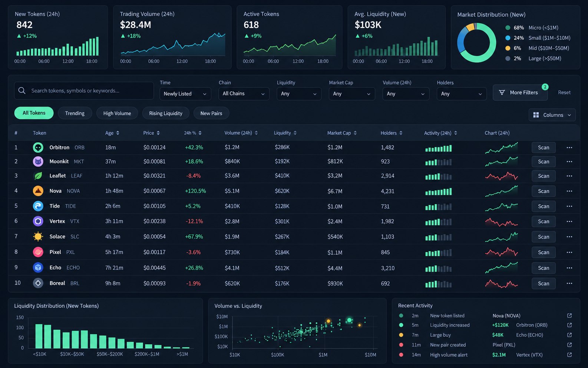Open more options for Boreal row
The height and width of the screenshot is (368, 588).
[569, 283]
